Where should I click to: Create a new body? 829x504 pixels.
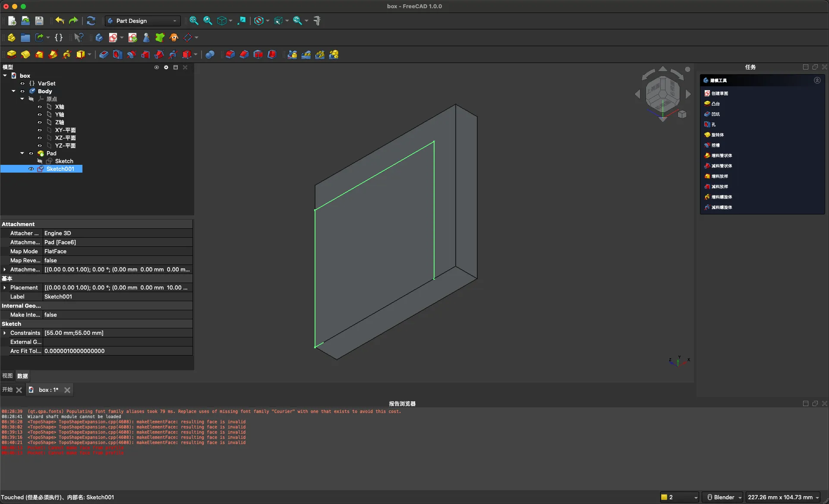[99, 38]
